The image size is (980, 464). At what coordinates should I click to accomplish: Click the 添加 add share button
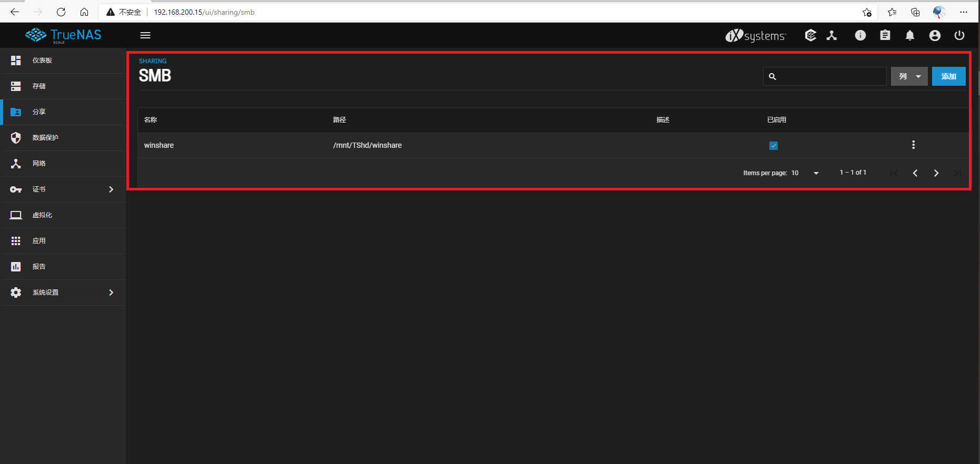point(948,76)
